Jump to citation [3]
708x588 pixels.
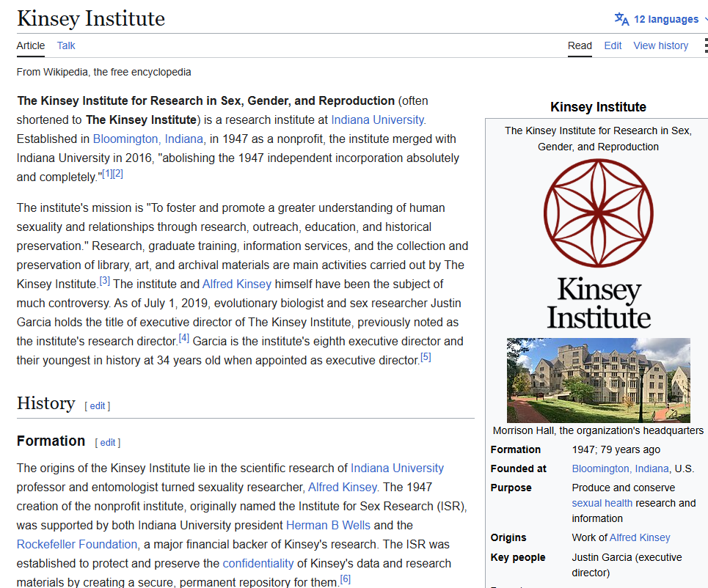point(105,281)
